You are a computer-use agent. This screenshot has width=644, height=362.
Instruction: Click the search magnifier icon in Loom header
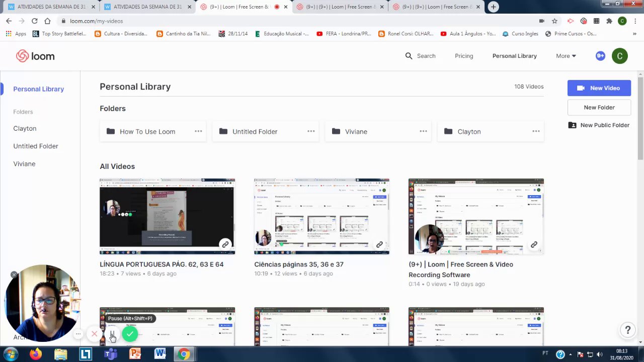coord(409,56)
